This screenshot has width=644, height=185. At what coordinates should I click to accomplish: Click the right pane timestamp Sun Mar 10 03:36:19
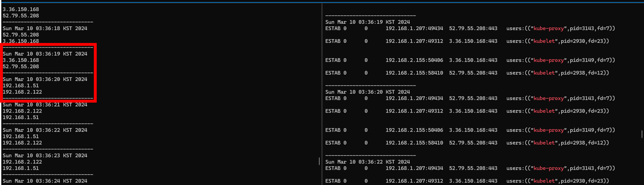tap(368, 22)
